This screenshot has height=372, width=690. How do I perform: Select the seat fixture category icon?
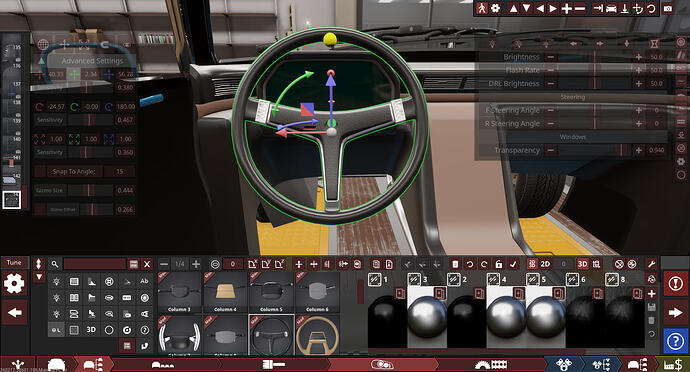[92, 313]
